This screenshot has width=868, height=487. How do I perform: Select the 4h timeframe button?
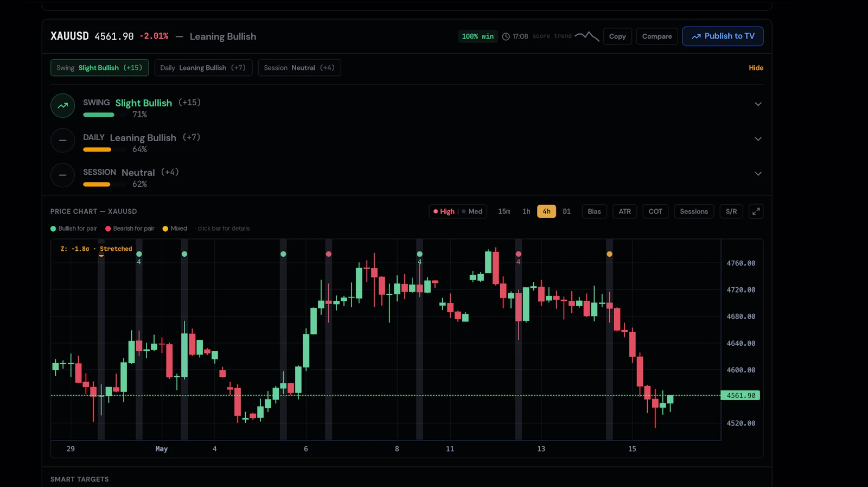546,211
